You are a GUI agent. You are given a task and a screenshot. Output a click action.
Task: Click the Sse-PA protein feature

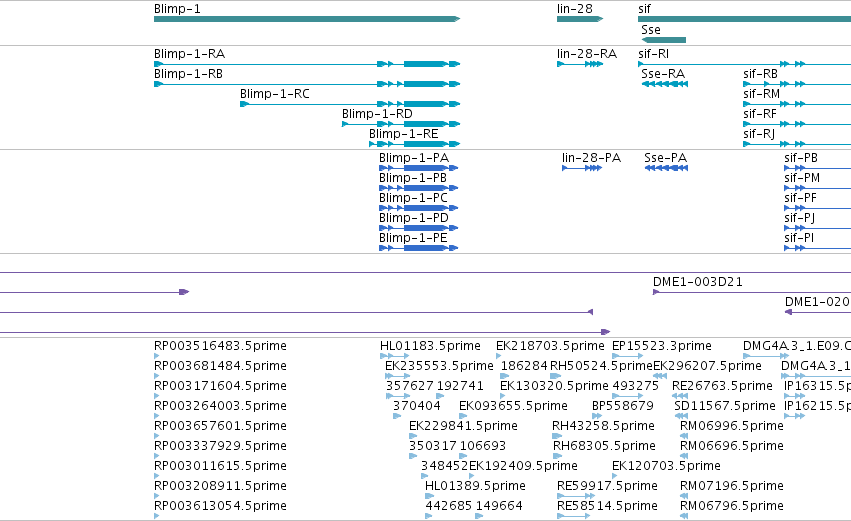(x=666, y=168)
